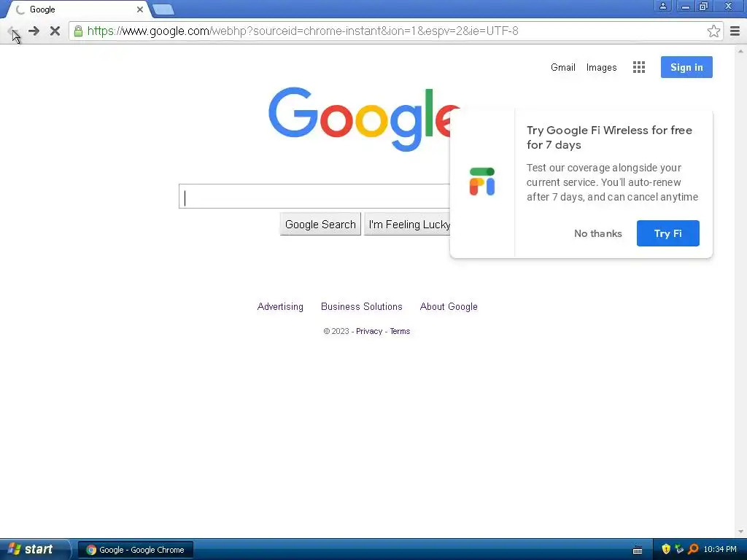
Task: Click the Google search input box
Action: [314, 196]
